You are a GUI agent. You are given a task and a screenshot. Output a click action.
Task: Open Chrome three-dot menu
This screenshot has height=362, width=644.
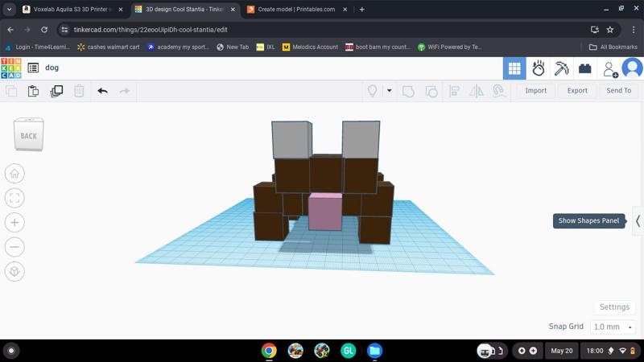click(x=634, y=30)
